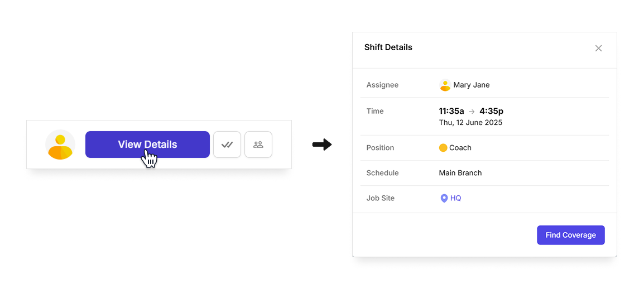Open the HQ job site link
Image resolution: width=644 pixels, height=289 pixels.
click(456, 198)
